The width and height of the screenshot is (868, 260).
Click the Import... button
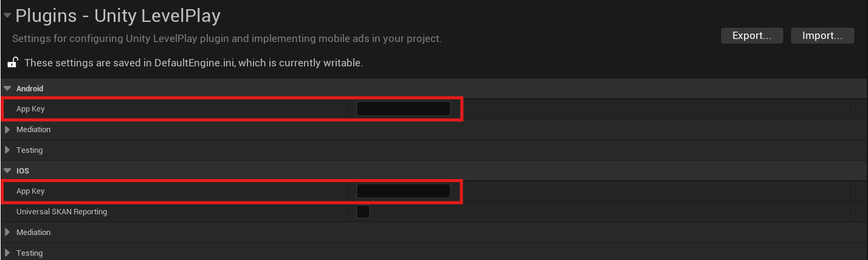point(822,36)
